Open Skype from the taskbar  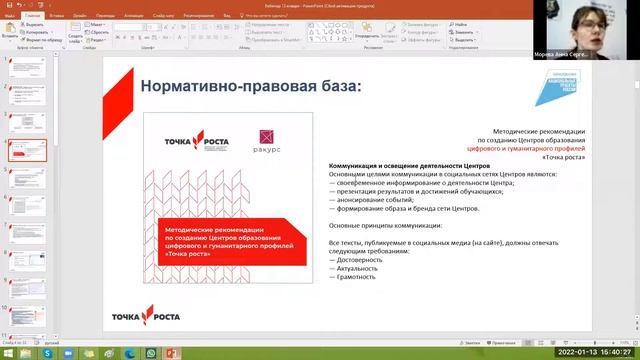coord(47,353)
